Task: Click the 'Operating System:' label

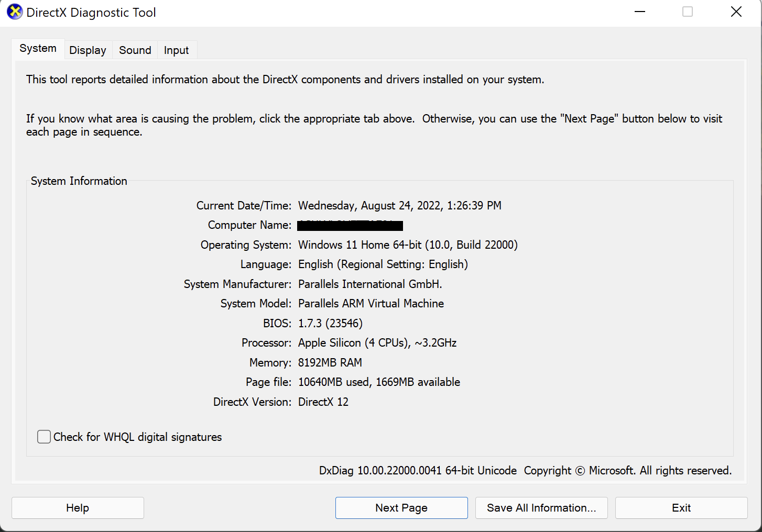Action: [246, 245]
